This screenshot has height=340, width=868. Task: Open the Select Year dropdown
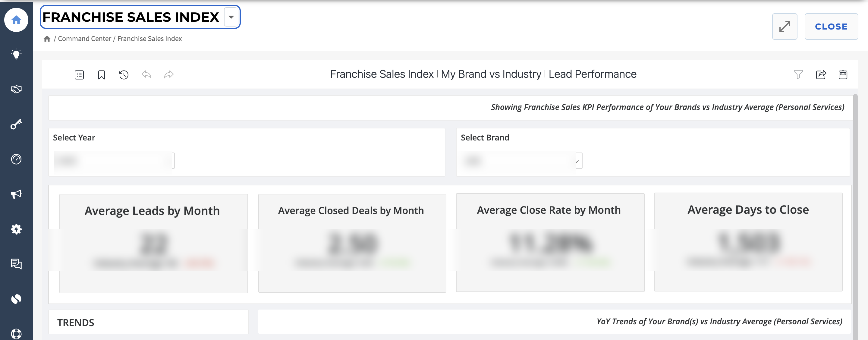[x=114, y=161]
